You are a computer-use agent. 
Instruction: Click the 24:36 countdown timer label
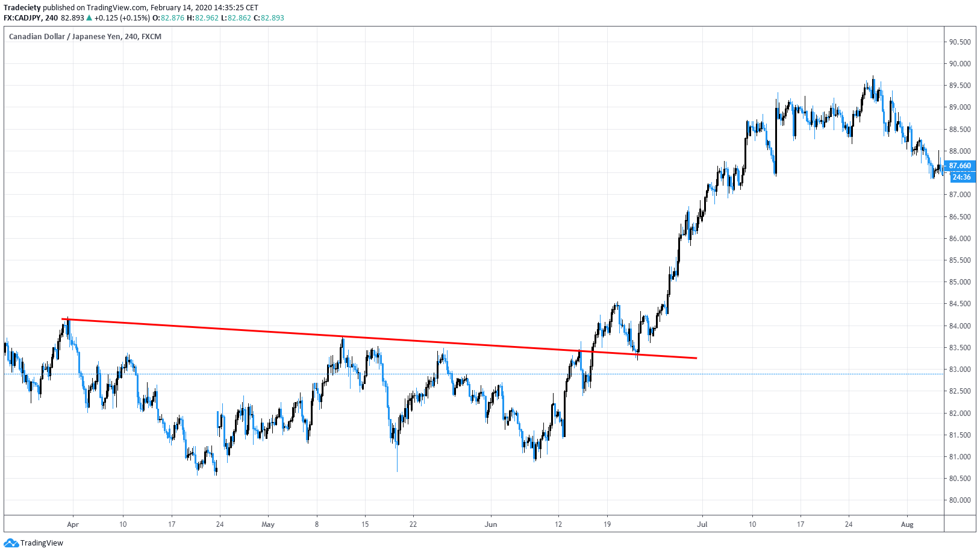[x=961, y=177]
